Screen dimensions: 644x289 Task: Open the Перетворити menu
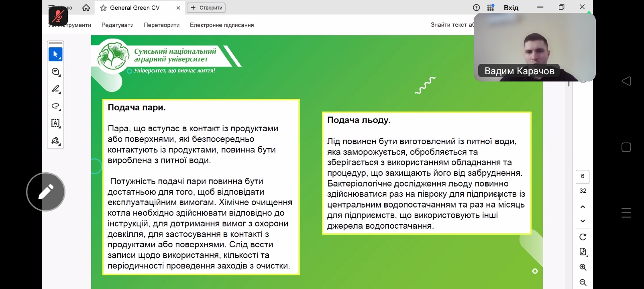[161, 25]
